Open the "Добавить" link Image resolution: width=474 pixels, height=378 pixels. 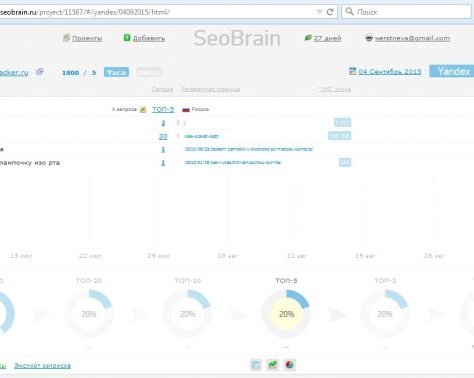pyautogui.click(x=149, y=38)
